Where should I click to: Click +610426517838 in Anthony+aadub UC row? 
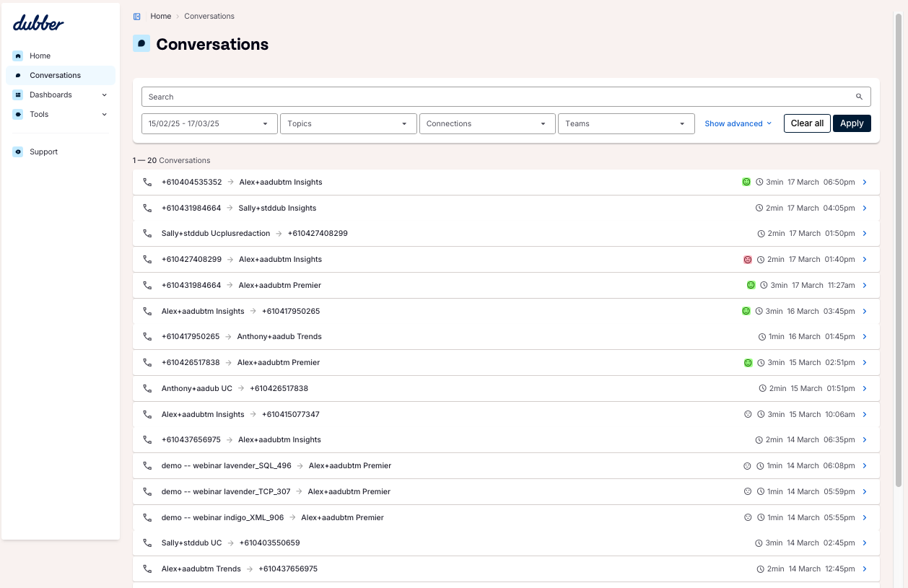click(x=279, y=388)
